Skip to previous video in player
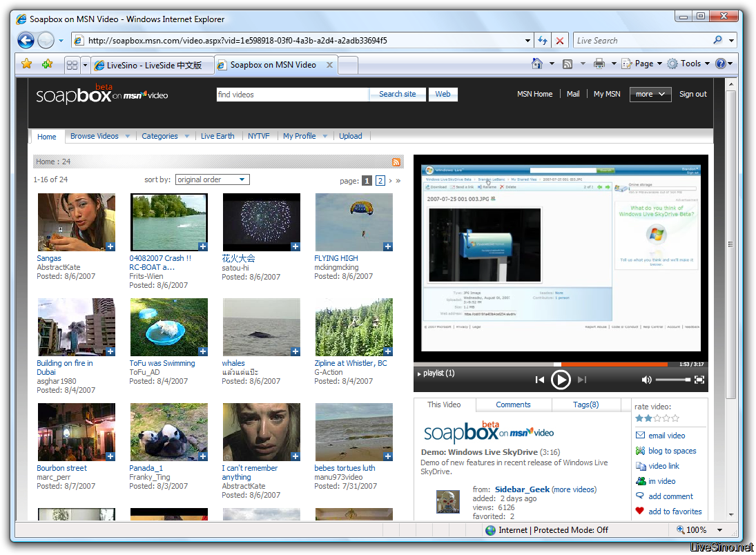The image size is (756, 555). click(x=539, y=380)
